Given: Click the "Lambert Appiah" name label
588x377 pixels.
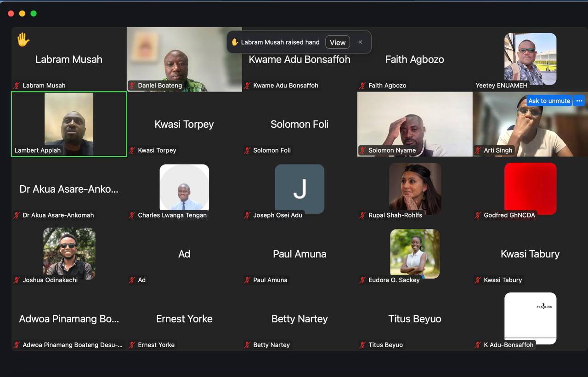Looking at the screenshot, I should click(38, 150).
